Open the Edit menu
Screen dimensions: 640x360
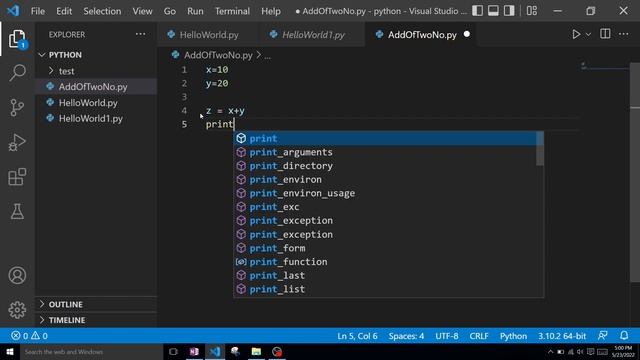(64, 11)
